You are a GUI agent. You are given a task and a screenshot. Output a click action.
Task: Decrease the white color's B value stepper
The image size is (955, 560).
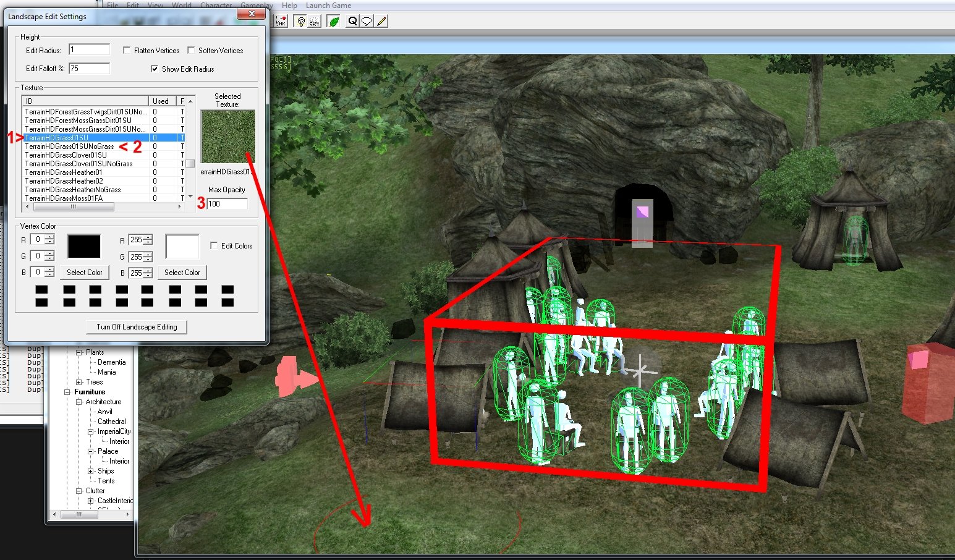click(x=148, y=275)
